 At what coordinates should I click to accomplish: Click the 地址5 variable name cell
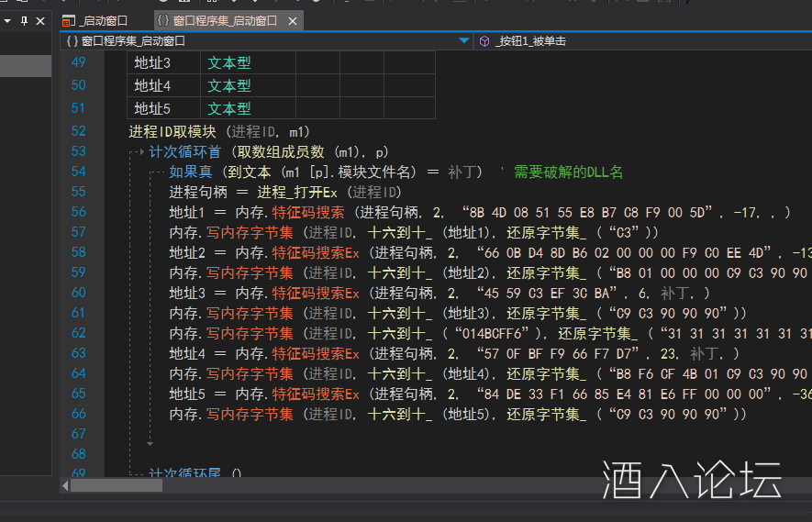point(152,108)
